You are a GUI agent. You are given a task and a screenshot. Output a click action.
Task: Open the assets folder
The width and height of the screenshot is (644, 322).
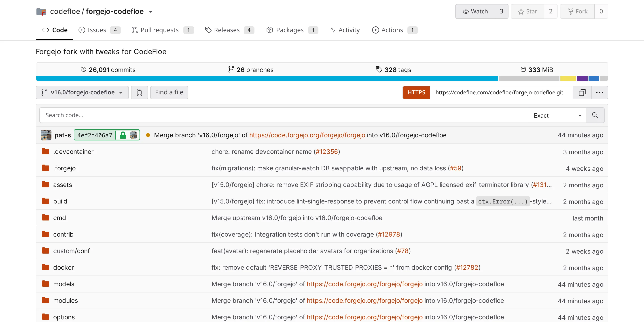pyautogui.click(x=63, y=185)
